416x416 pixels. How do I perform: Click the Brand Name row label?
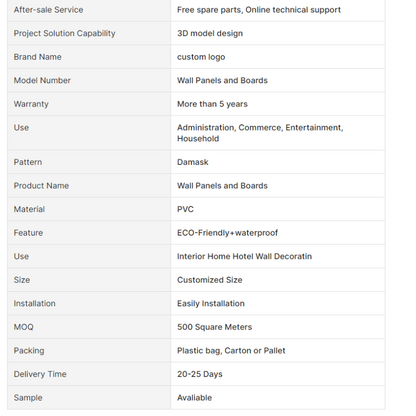click(x=37, y=57)
